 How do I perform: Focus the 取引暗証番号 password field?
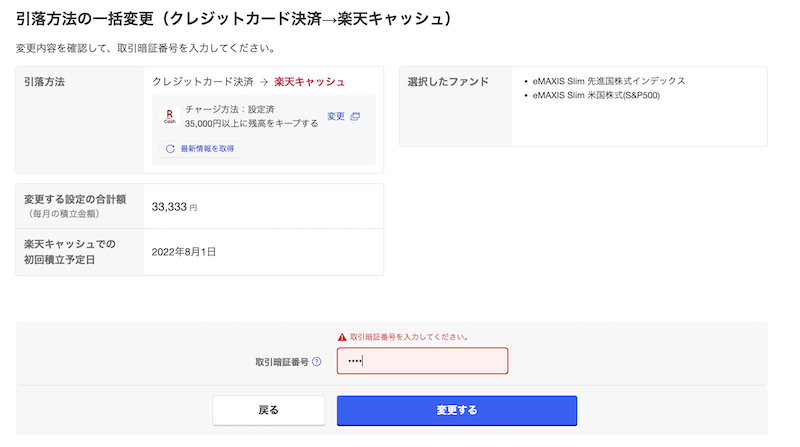(422, 361)
